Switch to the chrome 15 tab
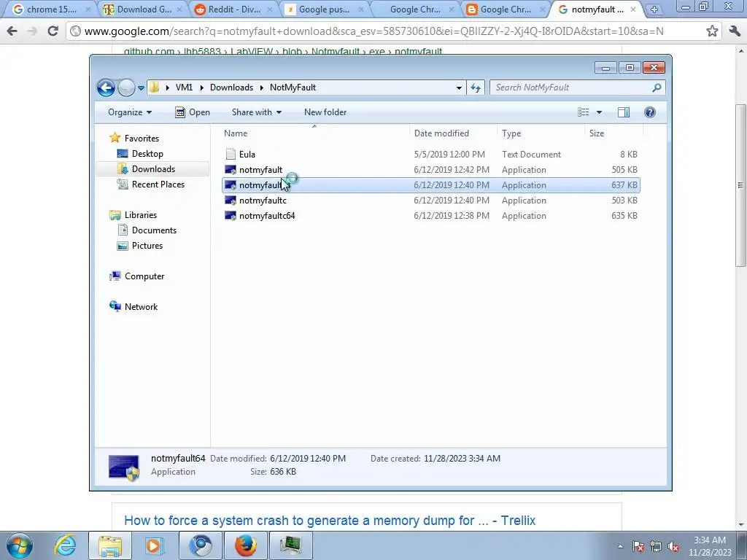The width and height of the screenshot is (747, 560). coord(50,9)
